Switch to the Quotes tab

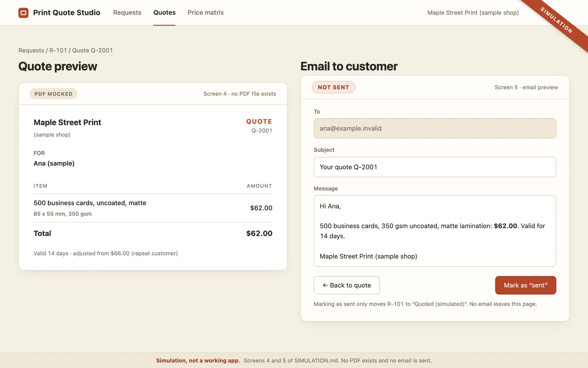point(164,13)
